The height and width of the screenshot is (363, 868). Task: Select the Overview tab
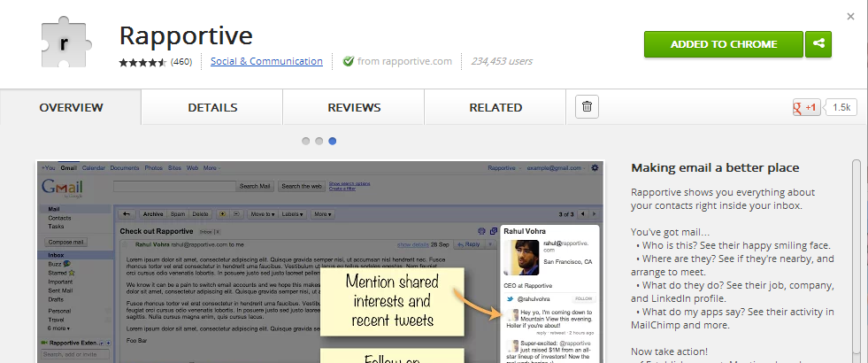click(x=71, y=108)
